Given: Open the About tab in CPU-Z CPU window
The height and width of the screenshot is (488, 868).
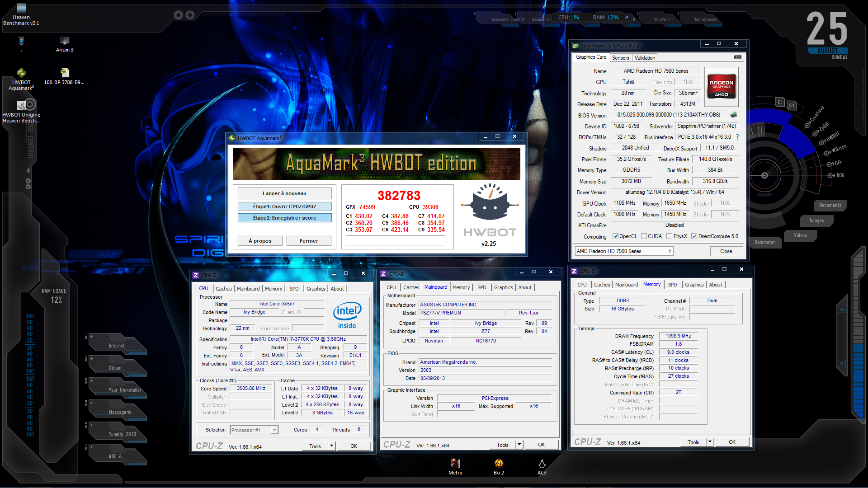Looking at the screenshot, I should [337, 289].
